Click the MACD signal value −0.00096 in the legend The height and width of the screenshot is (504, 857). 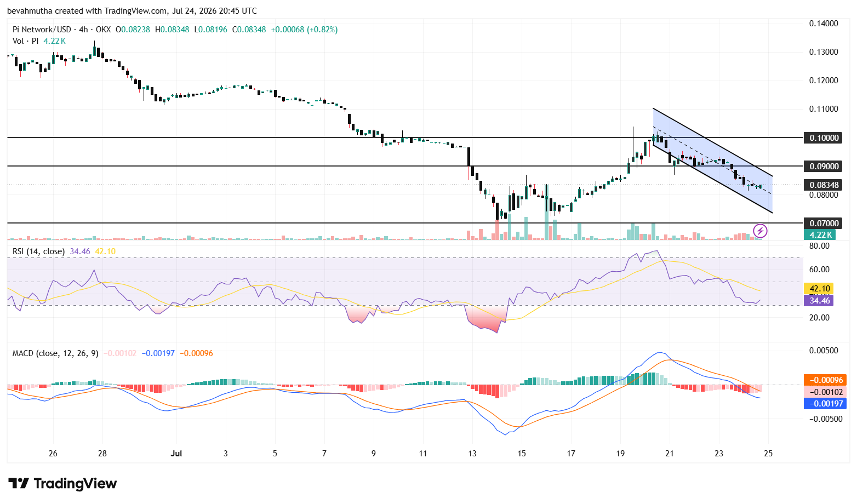(x=196, y=353)
